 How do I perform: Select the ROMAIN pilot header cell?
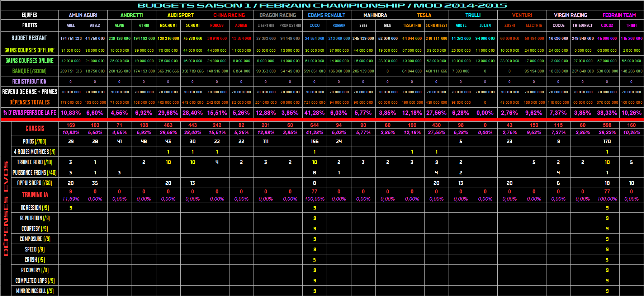339,25
